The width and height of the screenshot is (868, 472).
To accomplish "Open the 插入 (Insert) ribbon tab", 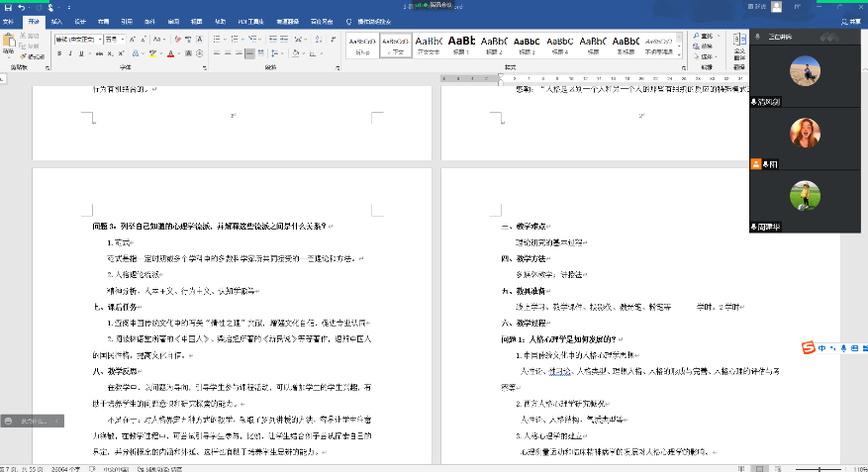I will click(56, 20).
